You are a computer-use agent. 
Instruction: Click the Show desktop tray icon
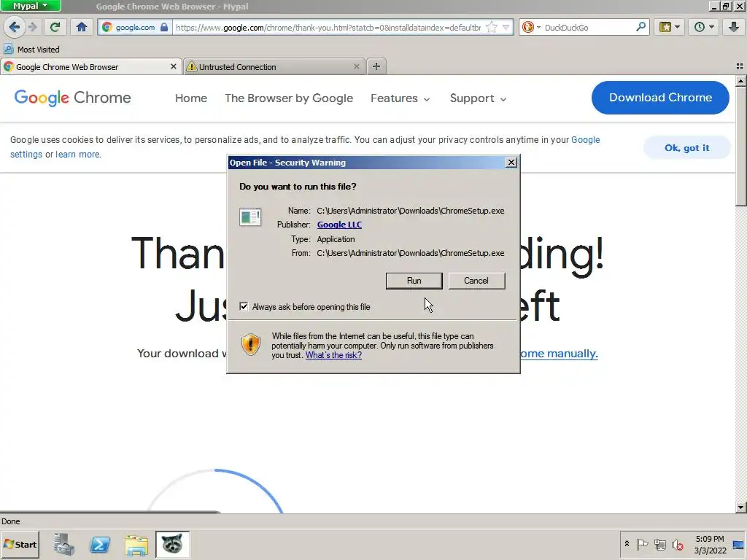tap(739, 544)
